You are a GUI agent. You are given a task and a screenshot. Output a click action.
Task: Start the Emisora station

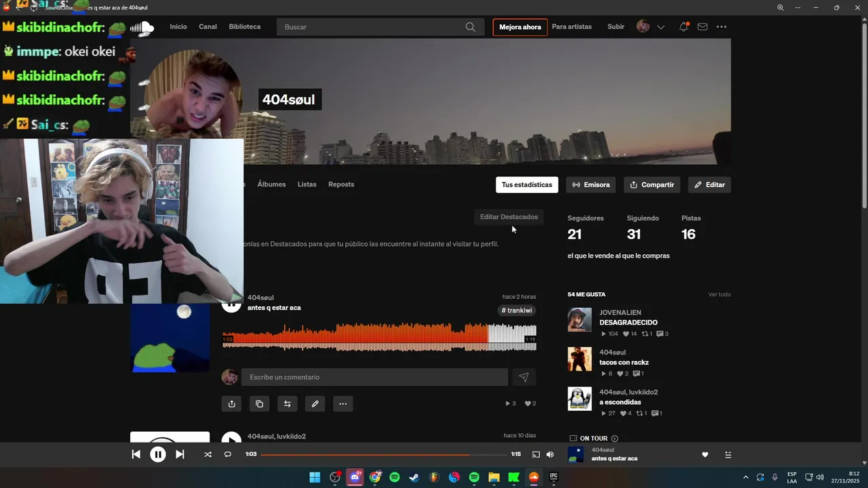(x=591, y=185)
